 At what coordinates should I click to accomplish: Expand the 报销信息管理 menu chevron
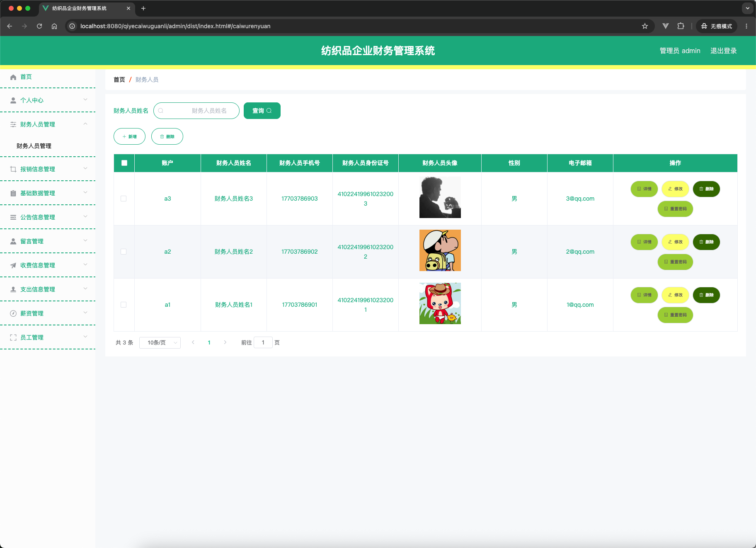85,168
